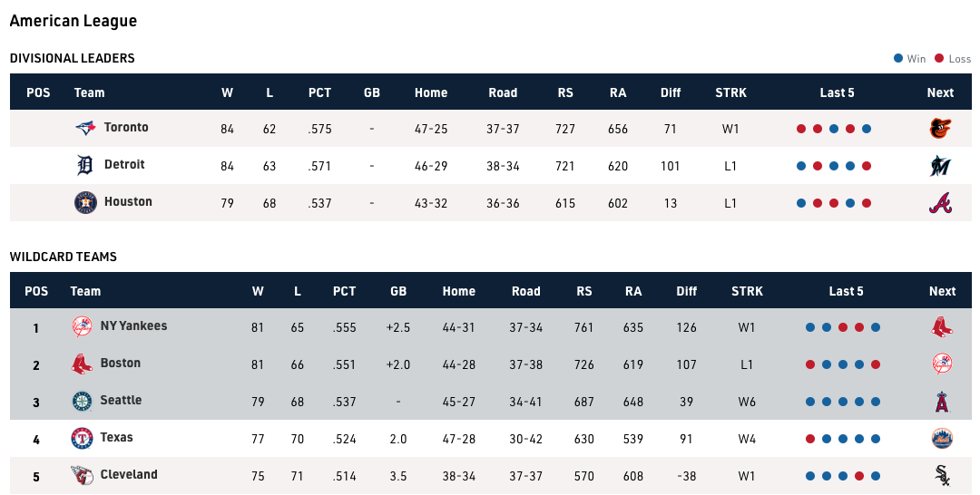Viewport: 980px width, 495px height.
Task: Select the Texas team name link
Action: click(x=116, y=438)
